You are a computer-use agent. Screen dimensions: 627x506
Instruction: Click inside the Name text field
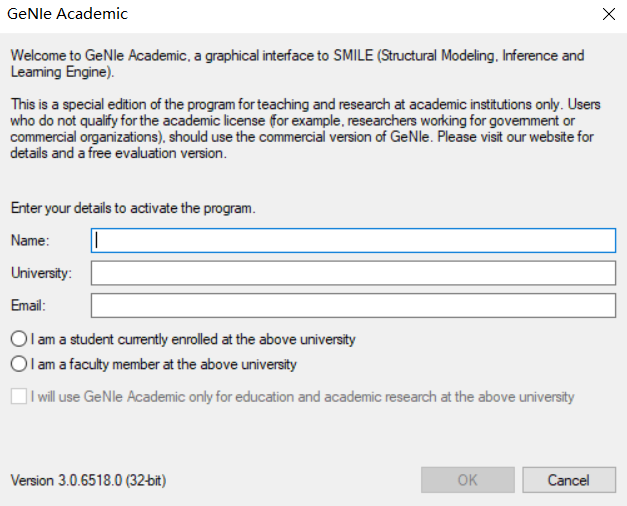coord(353,240)
